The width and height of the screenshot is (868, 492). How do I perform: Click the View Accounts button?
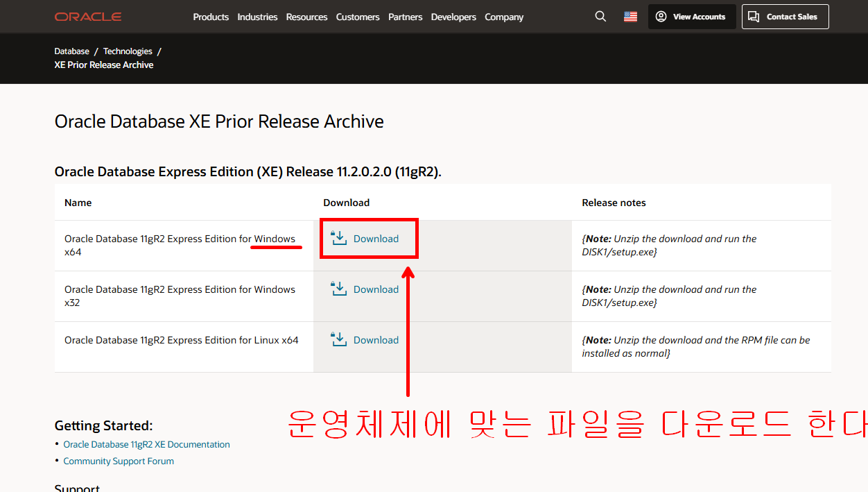tap(692, 17)
